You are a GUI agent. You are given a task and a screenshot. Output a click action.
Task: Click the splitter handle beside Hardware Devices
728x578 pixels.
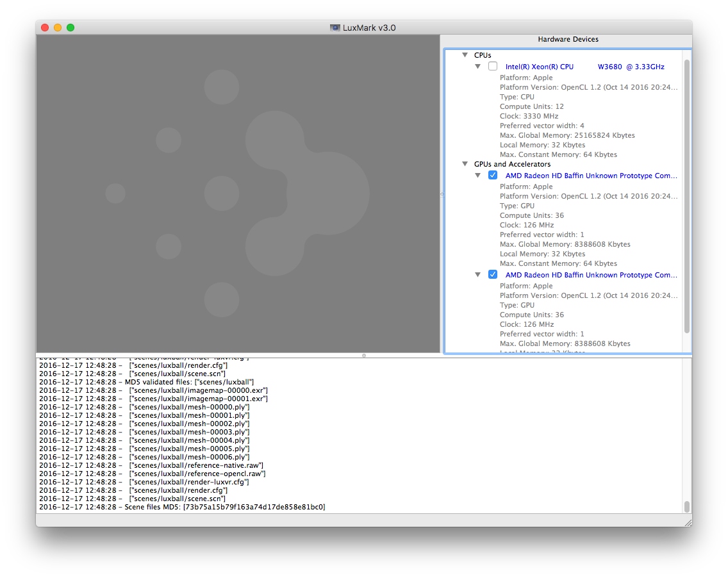[442, 195]
